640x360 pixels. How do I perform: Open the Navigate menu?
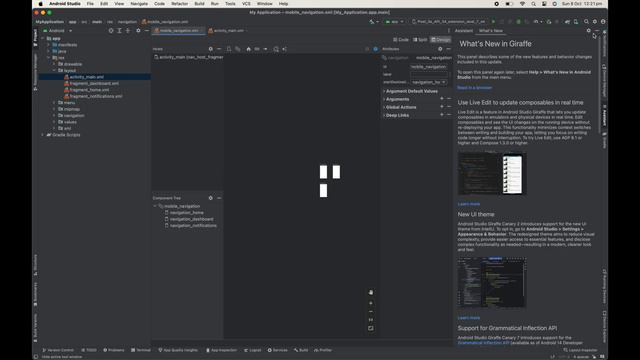(139, 4)
